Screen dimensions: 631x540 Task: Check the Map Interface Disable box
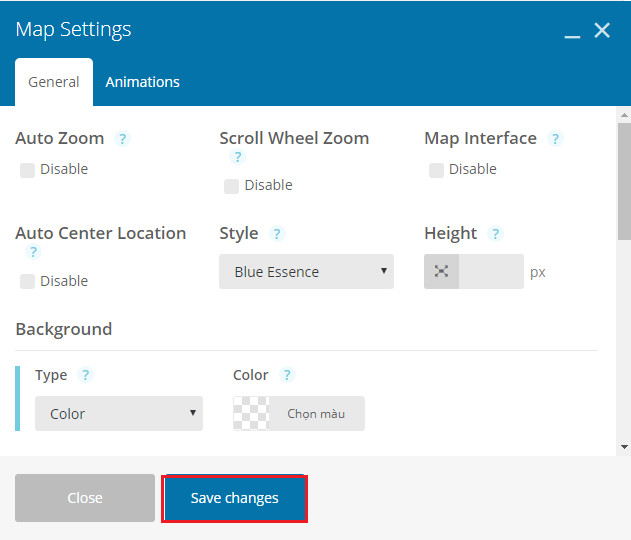[x=436, y=170]
